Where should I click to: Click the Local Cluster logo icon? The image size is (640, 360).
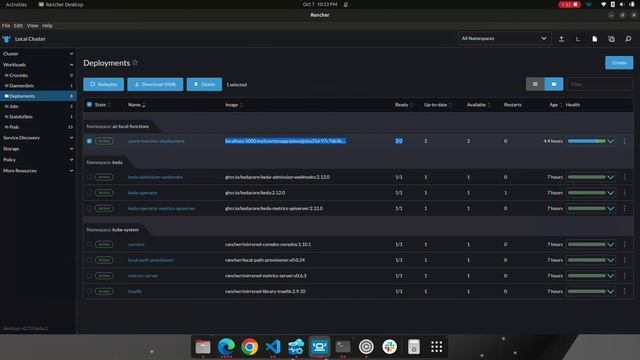tap(7, 39)
